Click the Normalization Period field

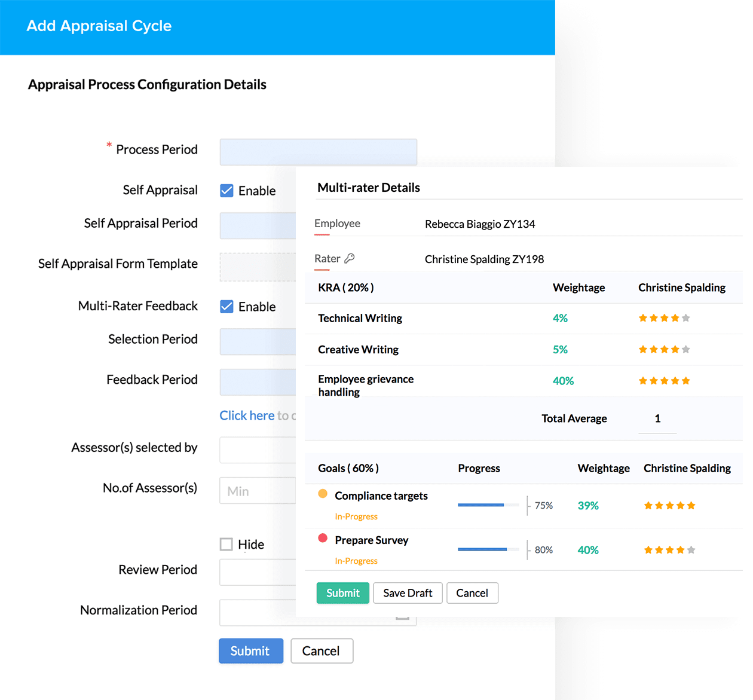click(x=318, y=613)
